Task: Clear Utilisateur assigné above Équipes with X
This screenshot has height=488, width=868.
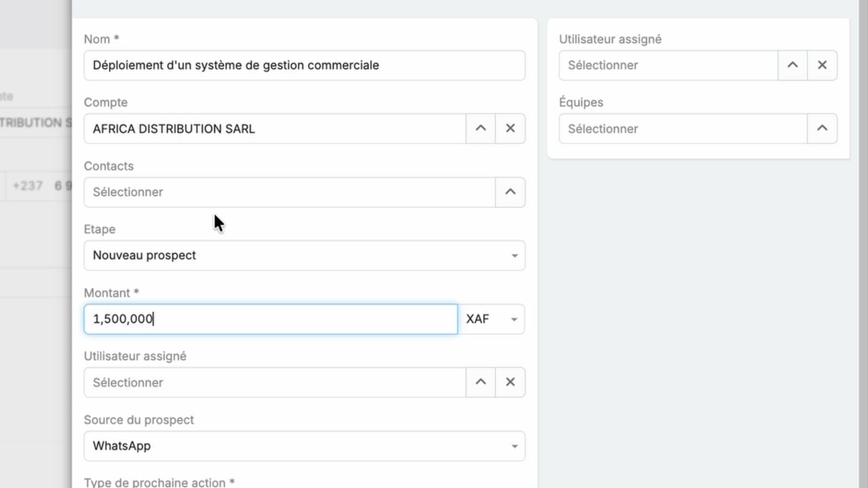Action: (822, 65)
